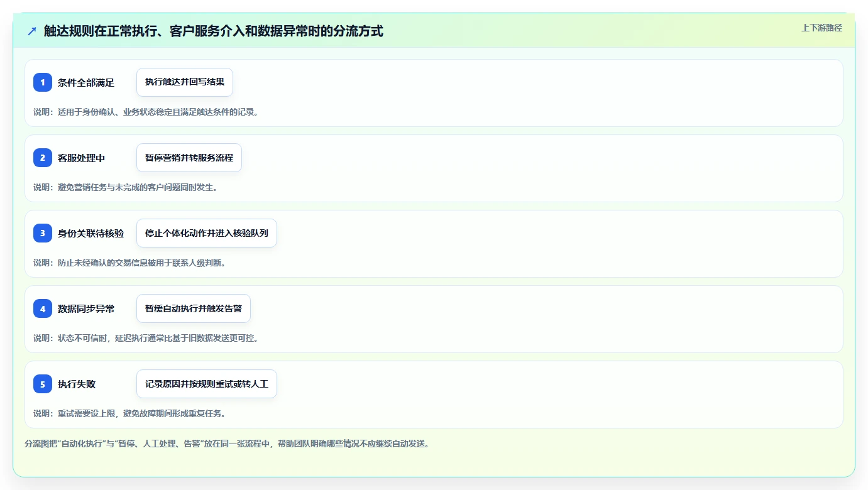Click the 上下游路径 label
The width and height of the screenshot is (868, 490).
tap(821, 28)
